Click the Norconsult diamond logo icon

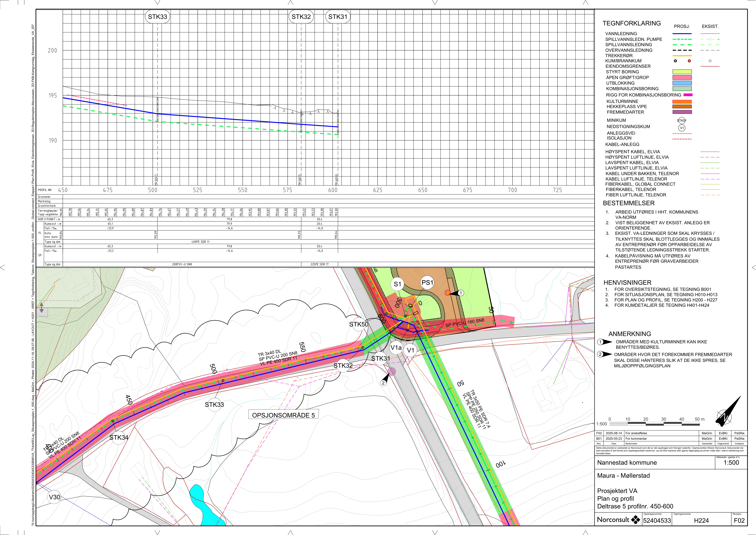[x=635, y=520]
